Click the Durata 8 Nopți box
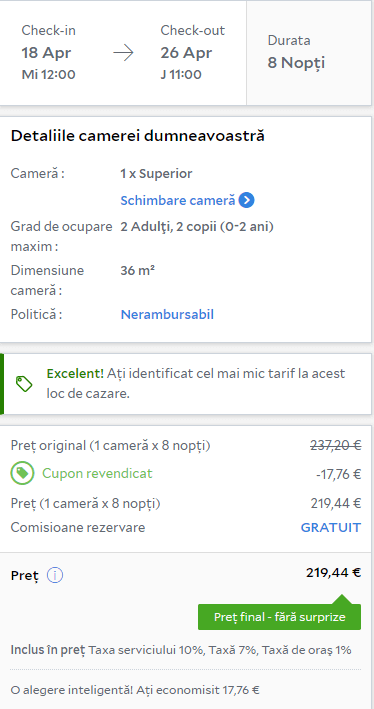Image resolution: width=374 pixels, height=709 pixels. (309, 53)
